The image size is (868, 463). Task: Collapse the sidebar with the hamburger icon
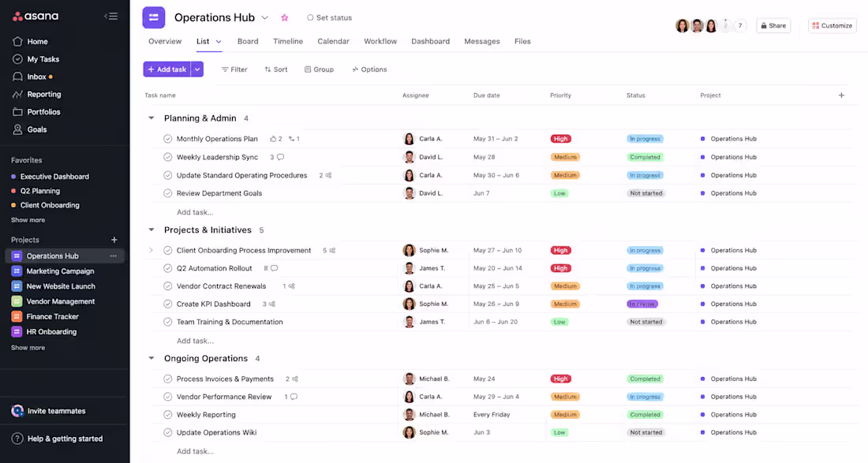[111, 16]
